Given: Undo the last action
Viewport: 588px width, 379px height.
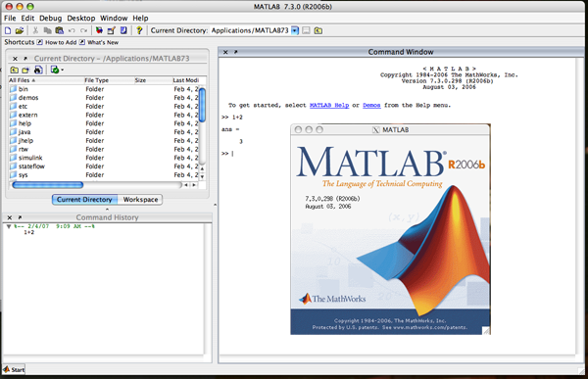Looking at the screenshot, I should tap(72, 30).
